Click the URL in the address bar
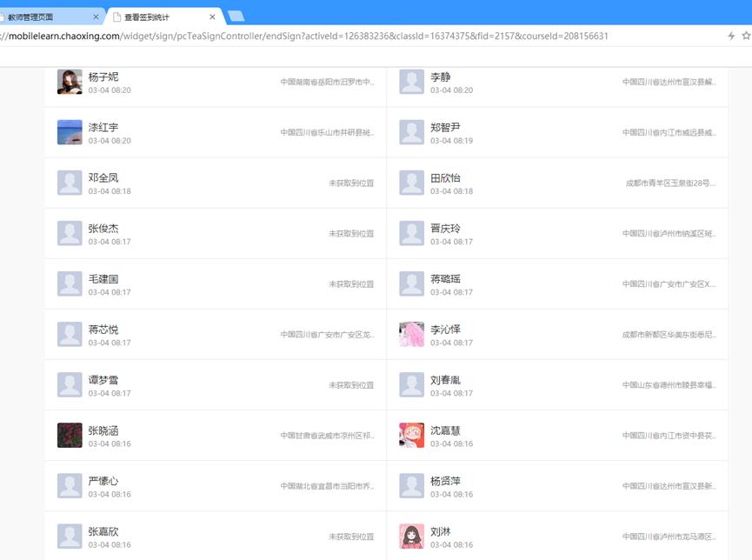The image size is (752, 560). coord(304,36)
